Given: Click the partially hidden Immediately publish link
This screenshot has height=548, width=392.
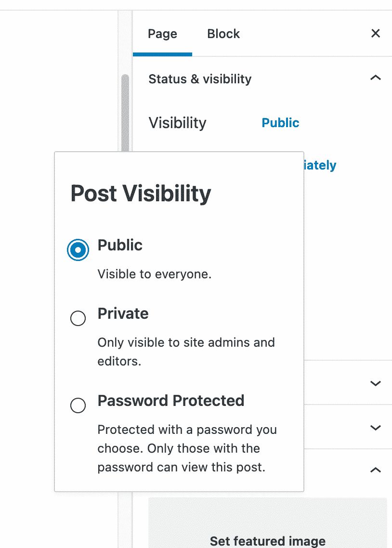Looking at the screenshot, I should point(320,166).
